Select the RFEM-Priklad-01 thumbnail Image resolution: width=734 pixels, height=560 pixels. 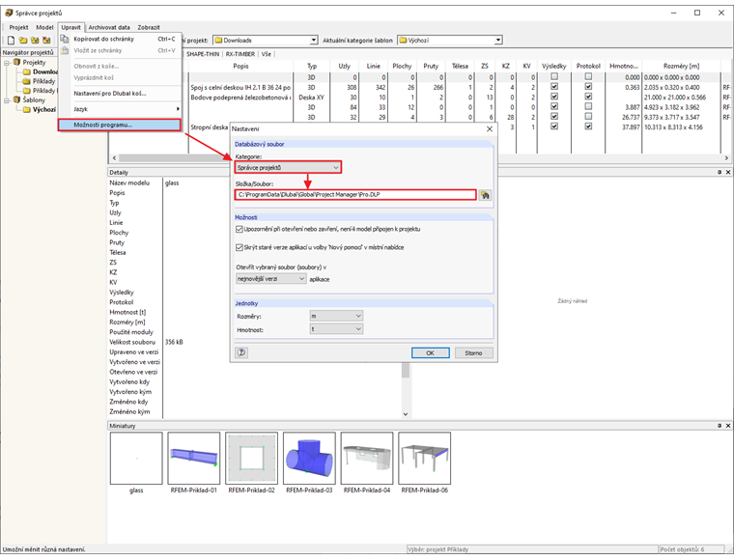click(194, 458)
